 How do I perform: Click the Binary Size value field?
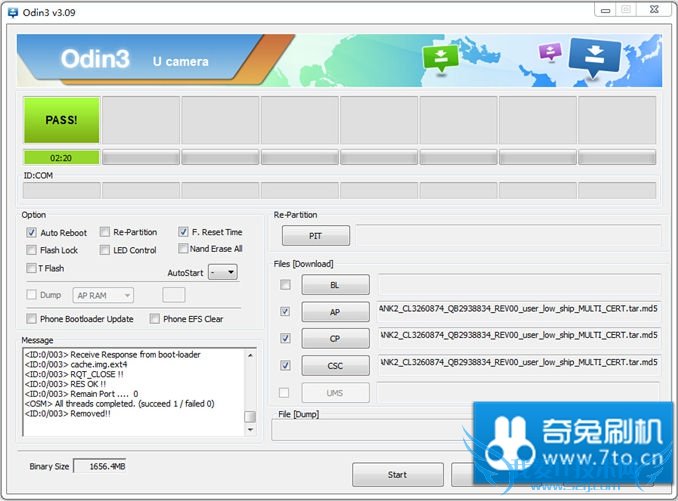coord(100,466)
